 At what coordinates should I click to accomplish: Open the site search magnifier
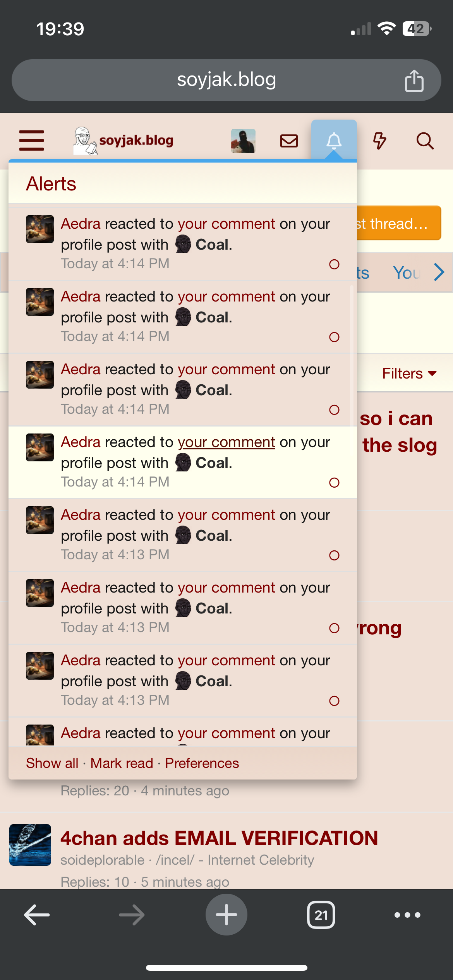(x=425, y=141)
